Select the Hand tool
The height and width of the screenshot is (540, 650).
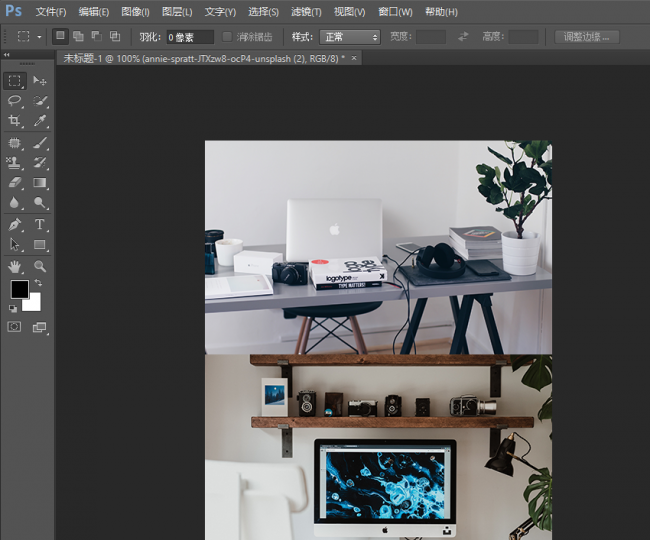coord(15,266)
